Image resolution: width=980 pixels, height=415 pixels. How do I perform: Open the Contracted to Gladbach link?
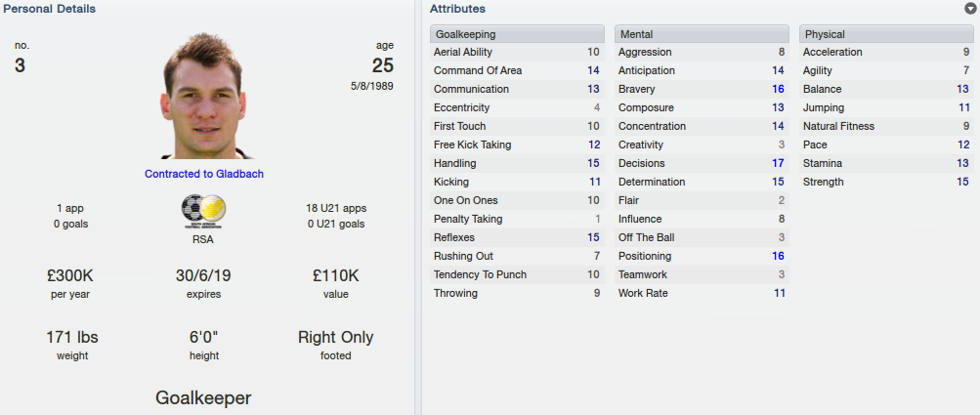(x=204, y=174)
